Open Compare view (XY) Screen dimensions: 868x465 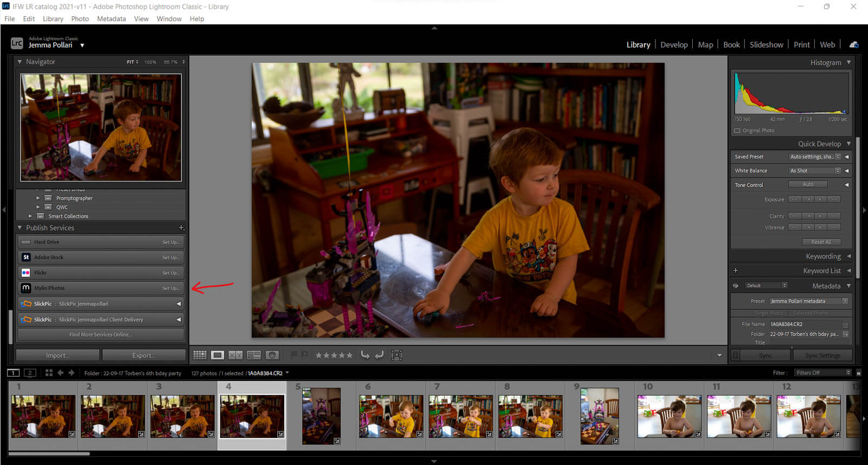tap(235, 355)
